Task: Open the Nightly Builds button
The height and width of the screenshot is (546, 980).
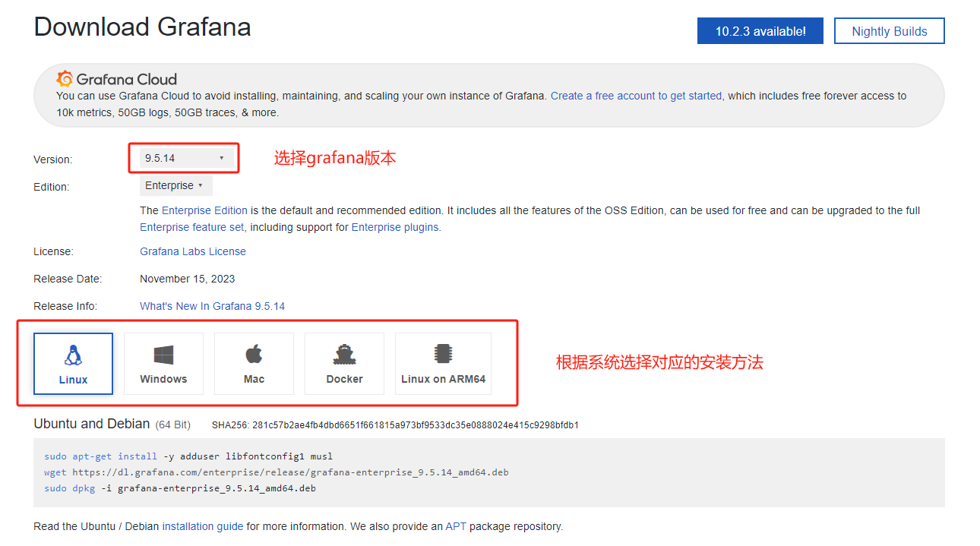Action: tap(890, 31)
